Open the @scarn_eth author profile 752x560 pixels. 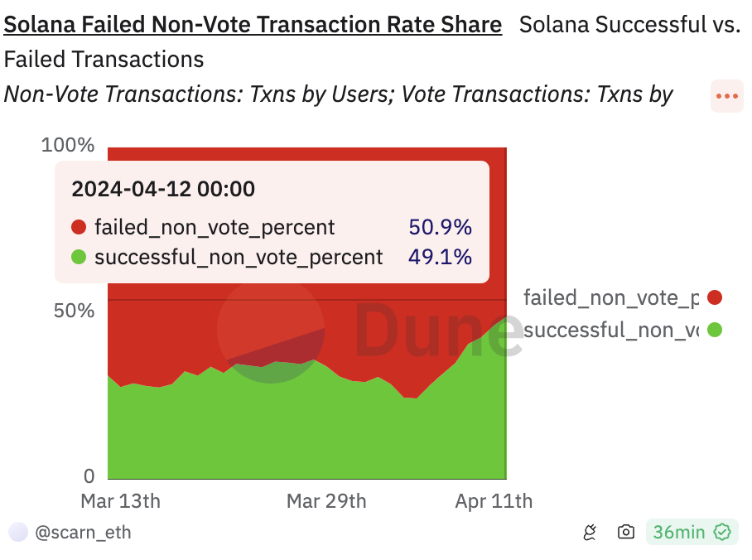[83, 532]
